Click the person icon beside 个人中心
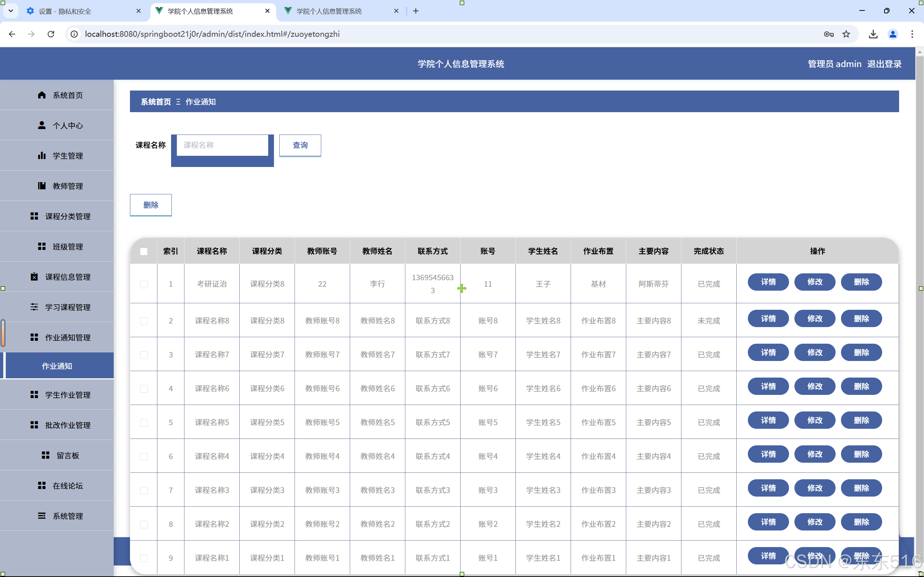The width and height of the screenshot is (924, 577). tap(42, 125)
